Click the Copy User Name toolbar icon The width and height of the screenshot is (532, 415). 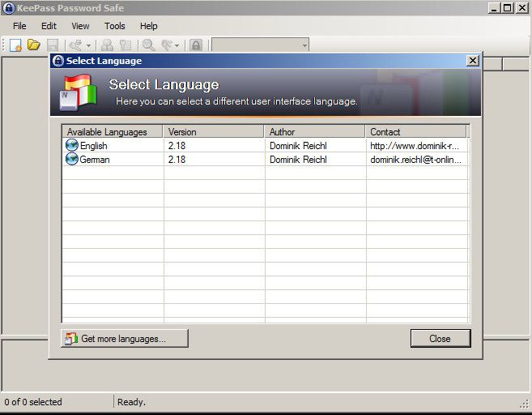[x=107, y=45]
